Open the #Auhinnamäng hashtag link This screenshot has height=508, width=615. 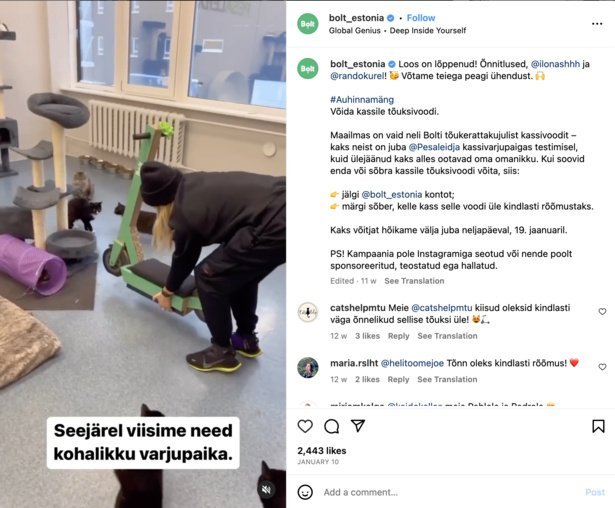pyautogui.click(x=362, y=100)
